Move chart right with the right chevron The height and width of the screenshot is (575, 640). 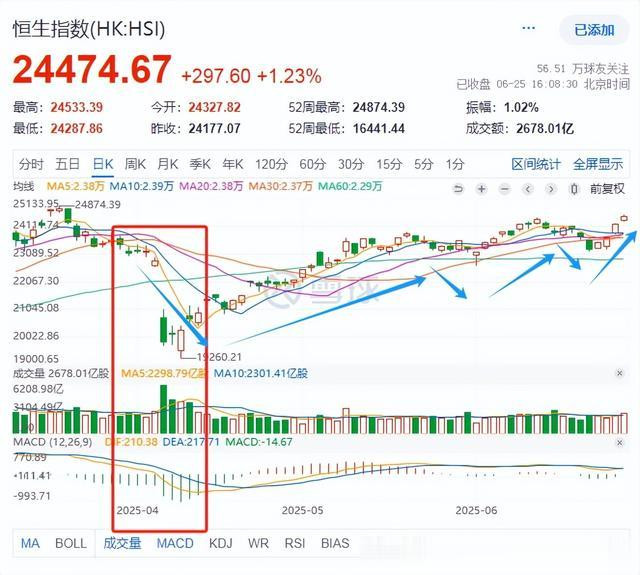(551, 189)
